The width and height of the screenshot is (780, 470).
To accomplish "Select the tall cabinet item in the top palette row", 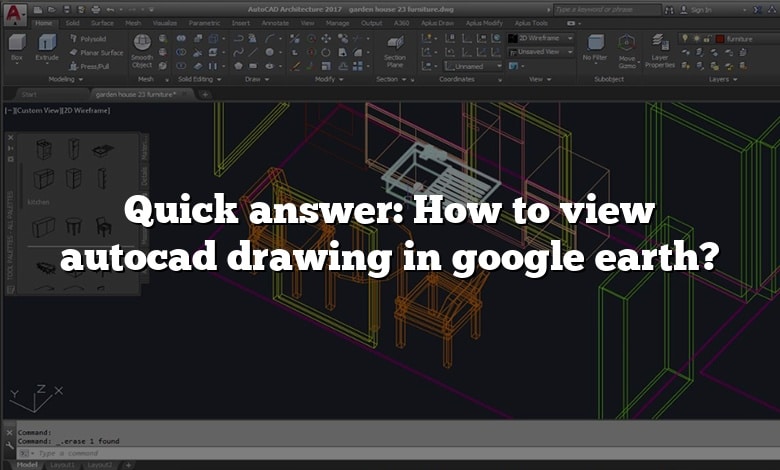I will tap(74, 148).
